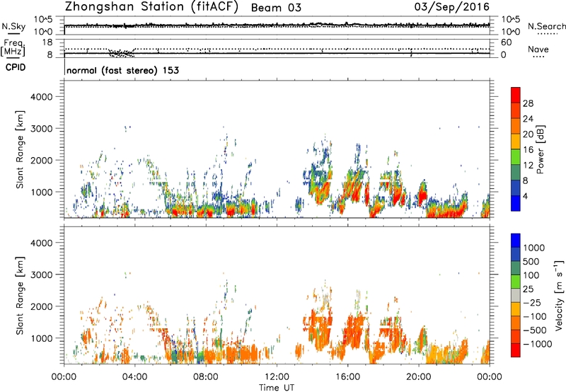This screenshot has width=566, height=392.
Task: Click the "1000" range tick of velocity panel
Action: coord(41,338)
